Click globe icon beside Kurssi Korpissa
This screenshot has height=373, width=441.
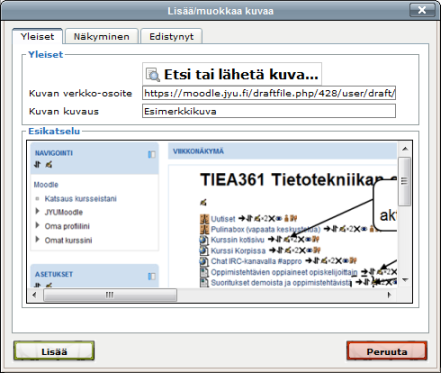(x=204, y=250)
